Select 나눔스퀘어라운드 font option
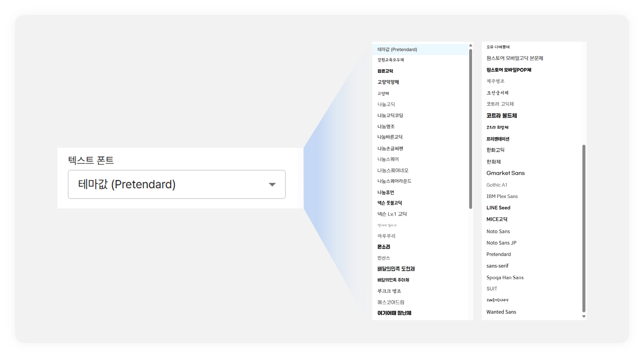 tap(394, 181)
